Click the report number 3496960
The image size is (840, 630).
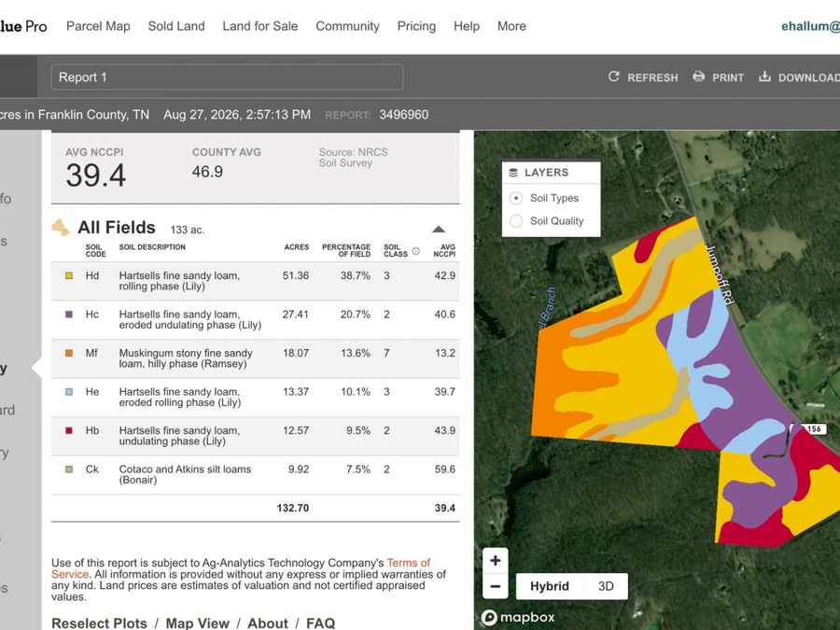click(x=404, y=115)
